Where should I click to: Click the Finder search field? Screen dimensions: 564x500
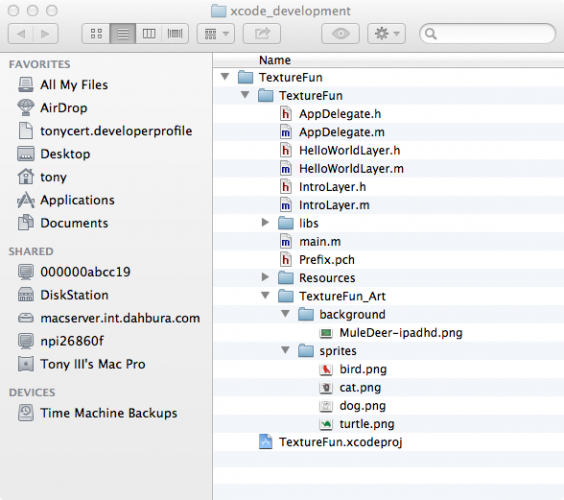tap(487, 34)
